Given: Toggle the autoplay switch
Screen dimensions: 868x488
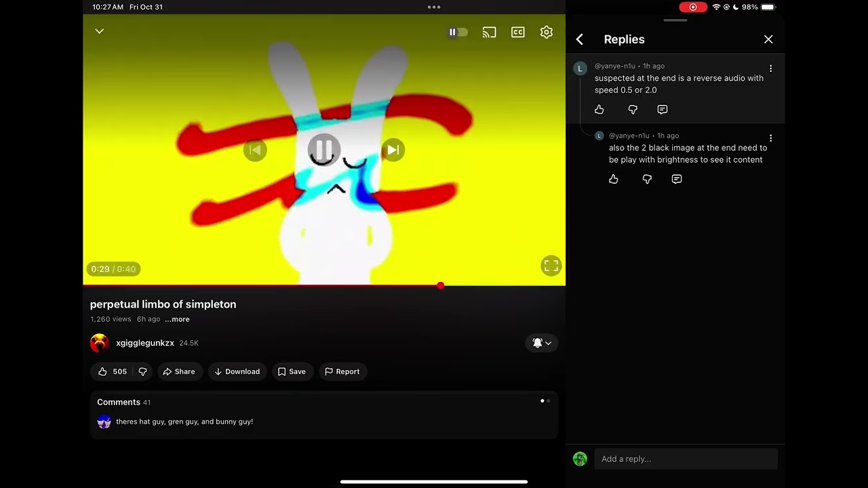Looking at the screenshot, I should tap(458, 32).
